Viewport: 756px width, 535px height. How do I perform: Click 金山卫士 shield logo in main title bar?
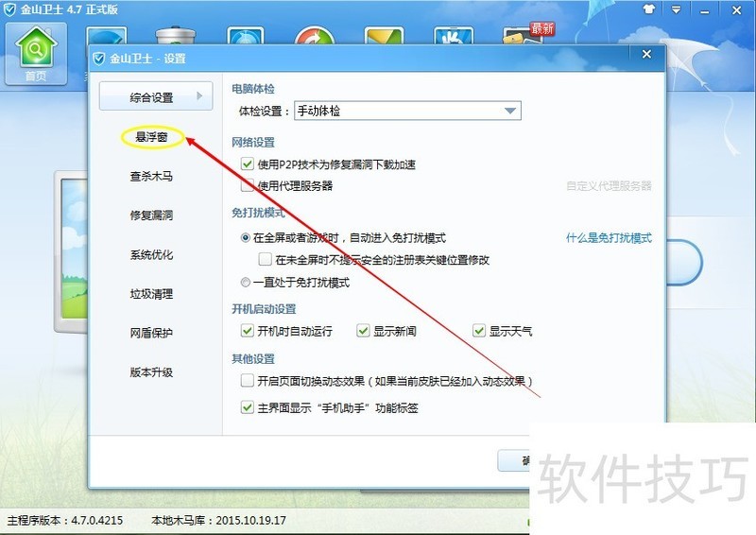(x=9, y=9)
